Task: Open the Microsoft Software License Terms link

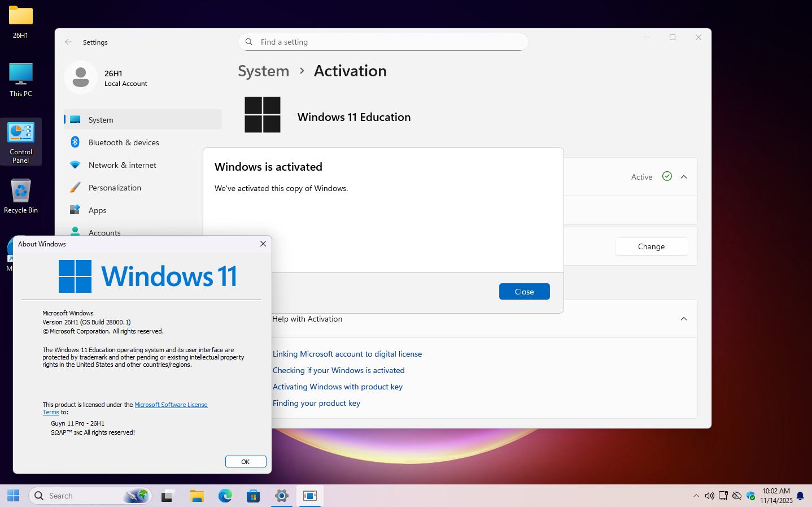Action: pyautogui.click(x=125, y=408)
